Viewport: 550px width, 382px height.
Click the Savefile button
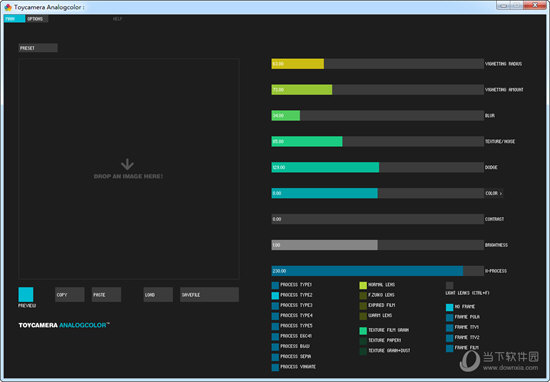(209, 295)
